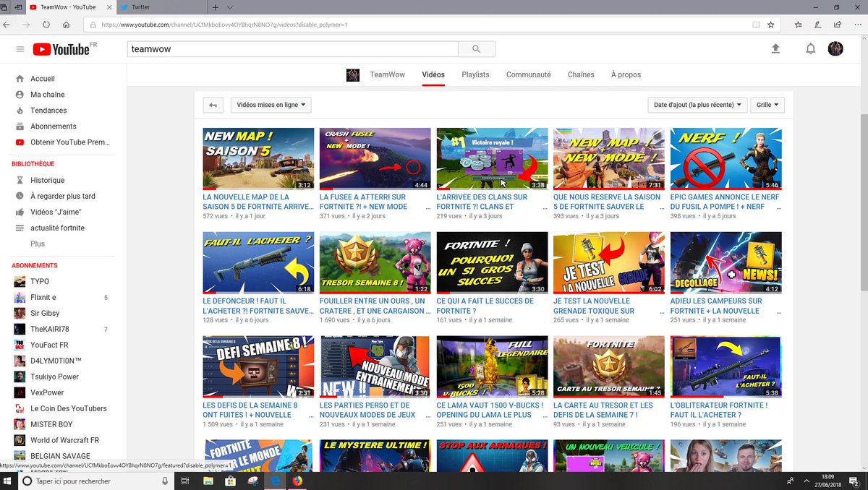
Task: Open File Explorer from the taskbar
Action: 208,481
